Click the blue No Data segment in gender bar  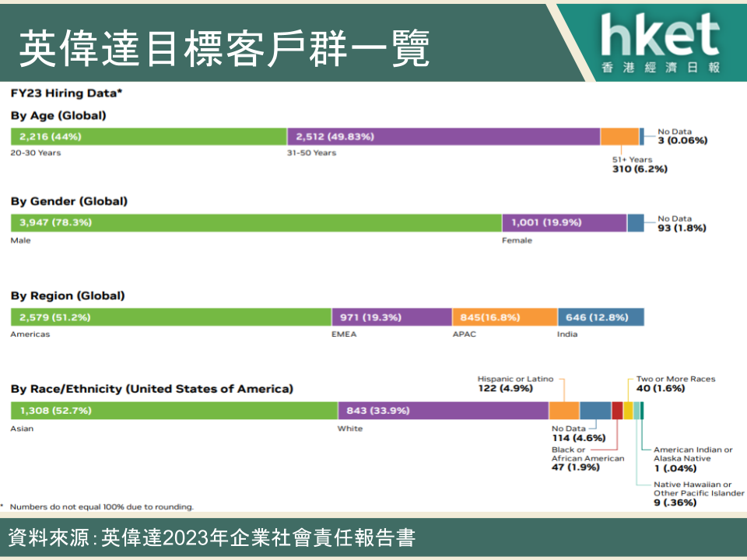click(x=636, y=223)
